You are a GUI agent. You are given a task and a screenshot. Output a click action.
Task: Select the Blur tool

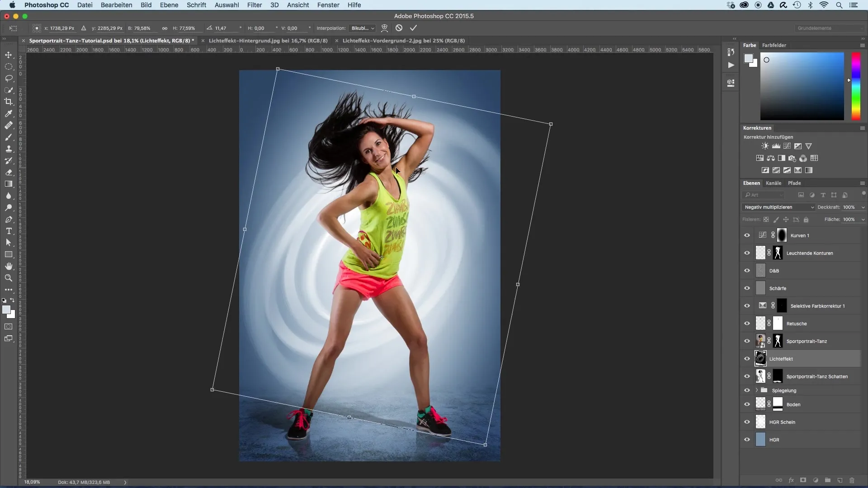9,196
